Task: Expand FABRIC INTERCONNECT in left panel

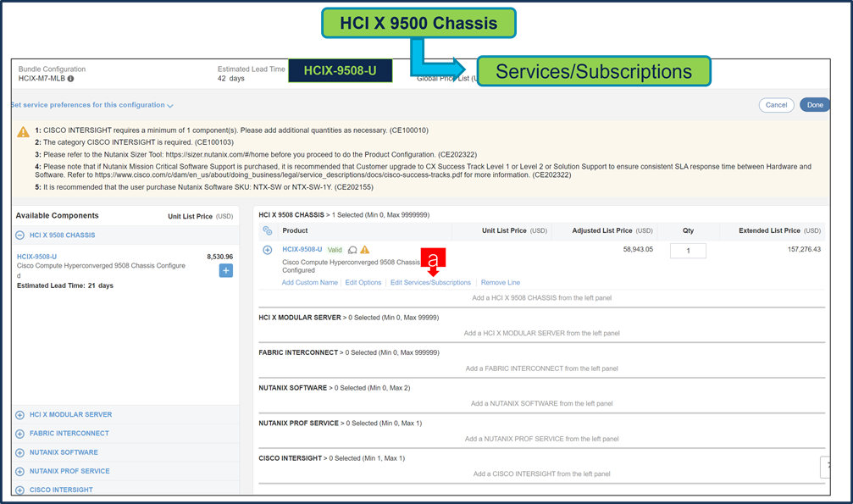Action: (19, 434)
